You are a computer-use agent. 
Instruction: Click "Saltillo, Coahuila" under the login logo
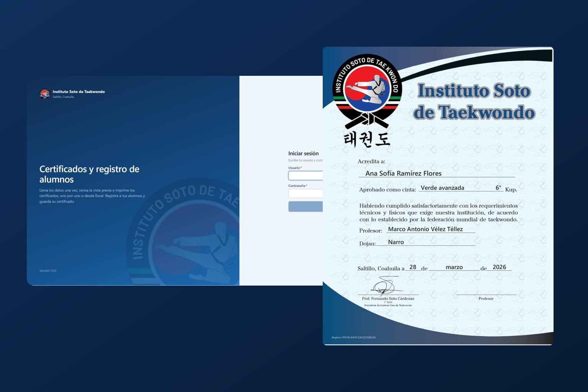coord(63,97)
